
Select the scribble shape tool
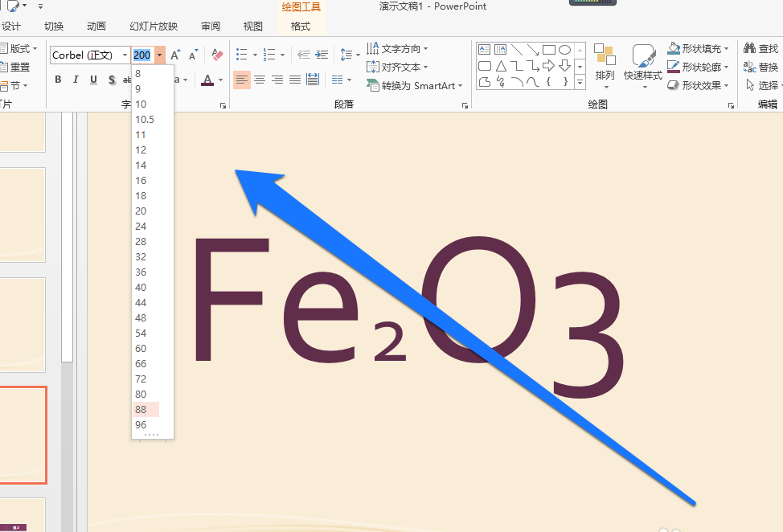[x=500, y=81]
